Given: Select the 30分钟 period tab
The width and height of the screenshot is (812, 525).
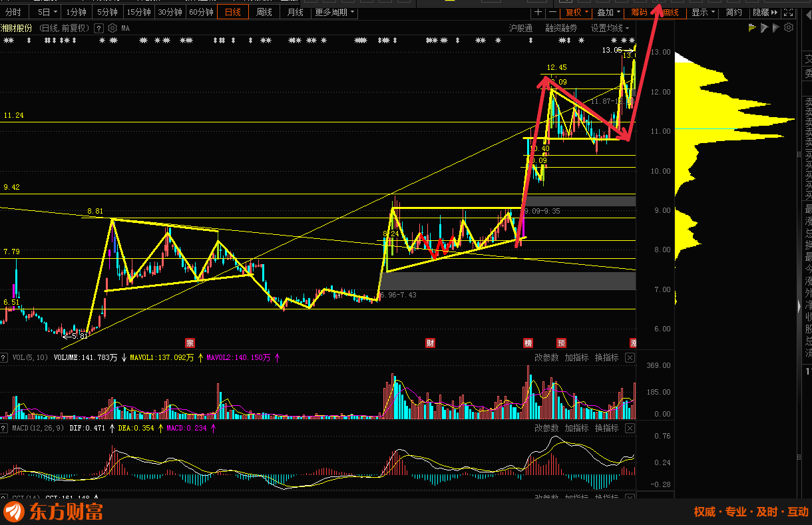Looking at the screenshot, I should coord(170,12).
